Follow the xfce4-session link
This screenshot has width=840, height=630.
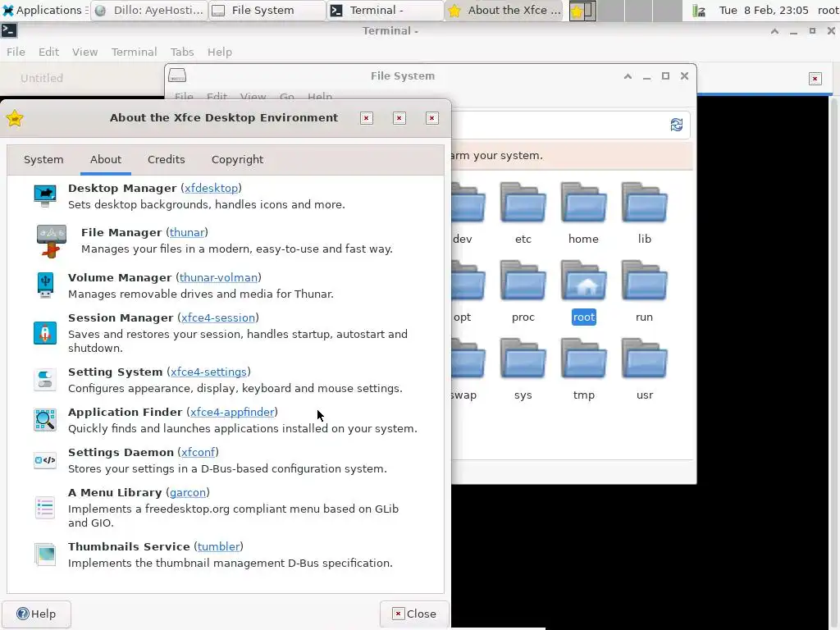pyautogui.click(x=218, y=317)
